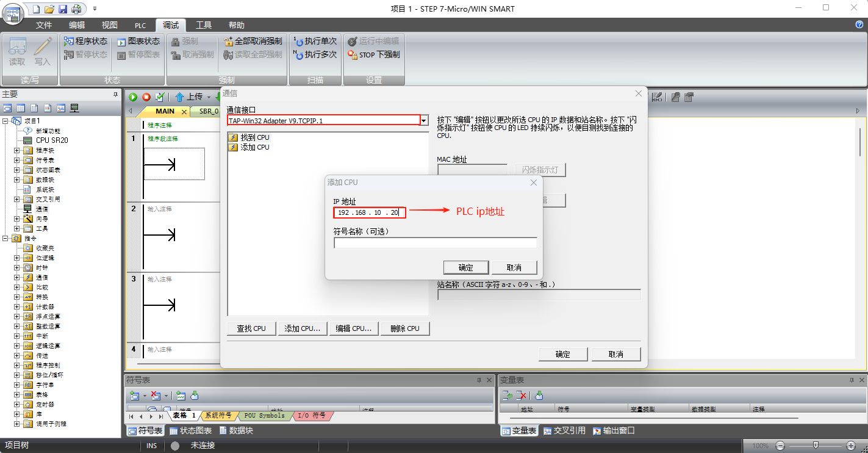868x453 pixels.
Task: Click the zoom in plus icon in status bar
Action: [852, 446]
